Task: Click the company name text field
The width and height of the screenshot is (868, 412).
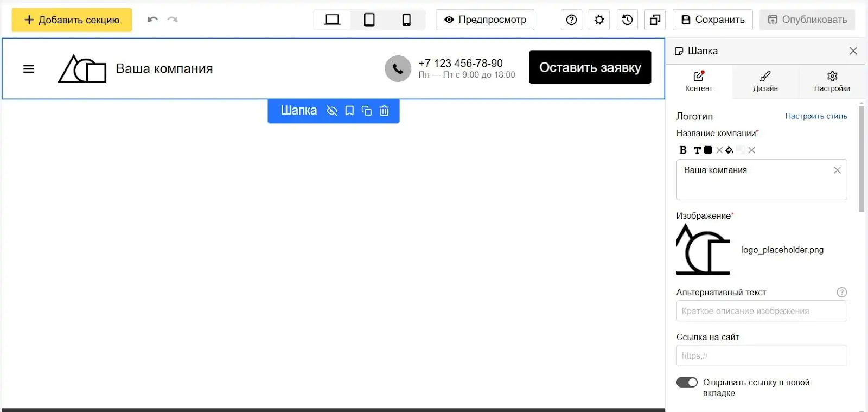Action: pos(762,180)
